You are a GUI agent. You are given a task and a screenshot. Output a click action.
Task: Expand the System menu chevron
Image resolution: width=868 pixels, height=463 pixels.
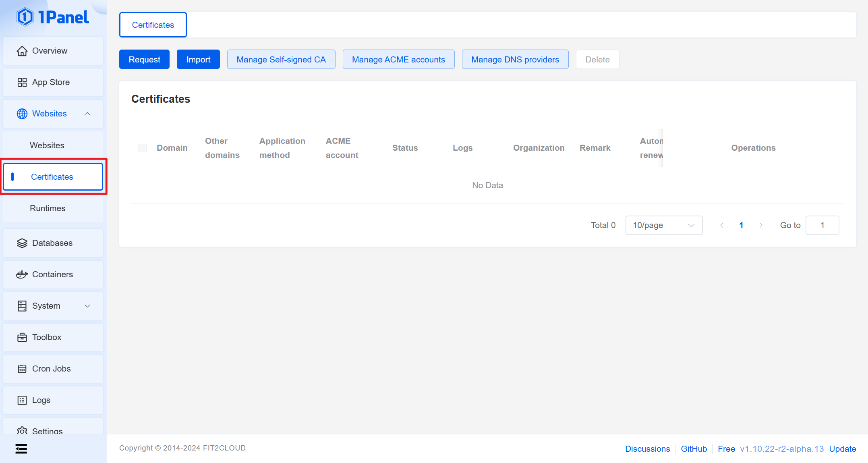tap(87, 306)
